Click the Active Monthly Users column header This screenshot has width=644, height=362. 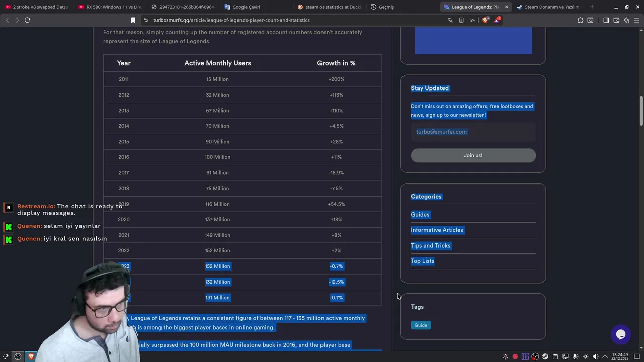click(x=217, y=63)
